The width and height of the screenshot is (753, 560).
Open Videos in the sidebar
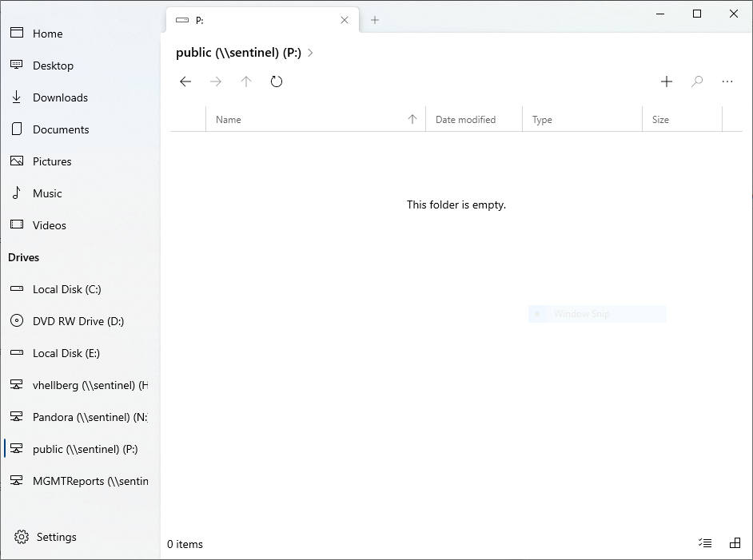pos(80,225)
